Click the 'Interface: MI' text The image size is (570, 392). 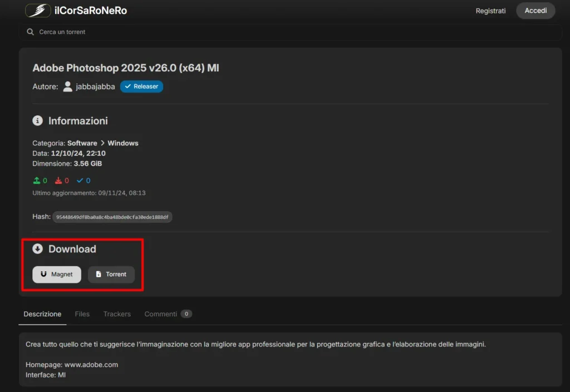(46, 375)
